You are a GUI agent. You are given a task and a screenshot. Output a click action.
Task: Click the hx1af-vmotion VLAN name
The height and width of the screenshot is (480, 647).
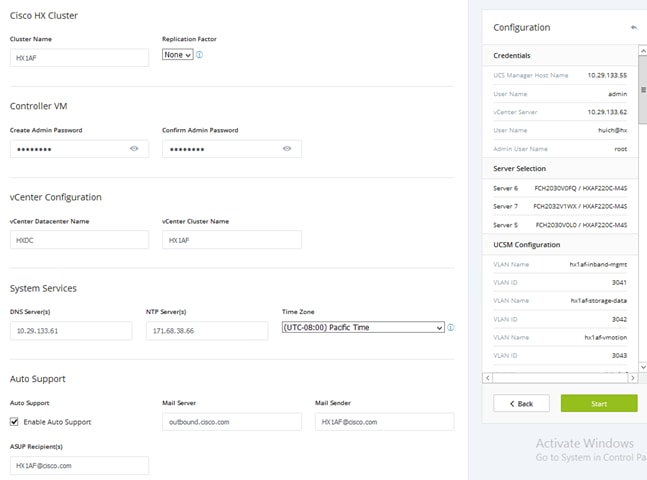tap(605, 337)
